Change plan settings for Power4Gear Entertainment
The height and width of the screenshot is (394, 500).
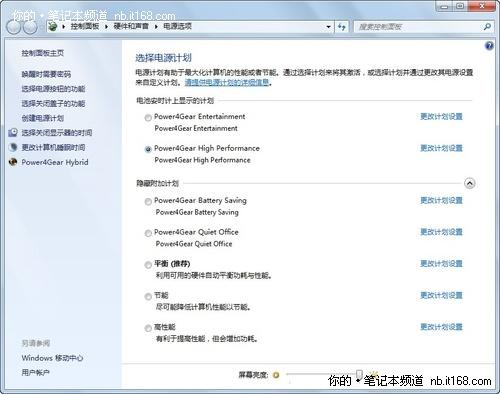point(441,116)
